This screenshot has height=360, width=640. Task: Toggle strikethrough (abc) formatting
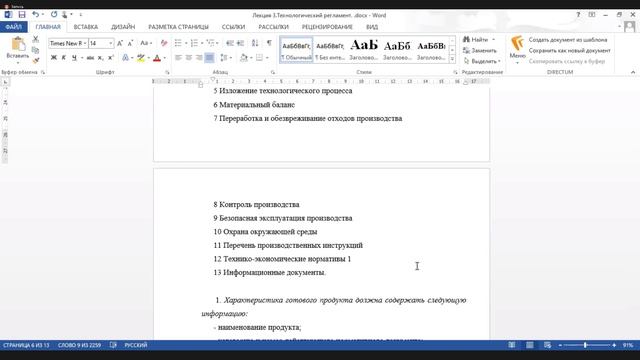[90, 58]
